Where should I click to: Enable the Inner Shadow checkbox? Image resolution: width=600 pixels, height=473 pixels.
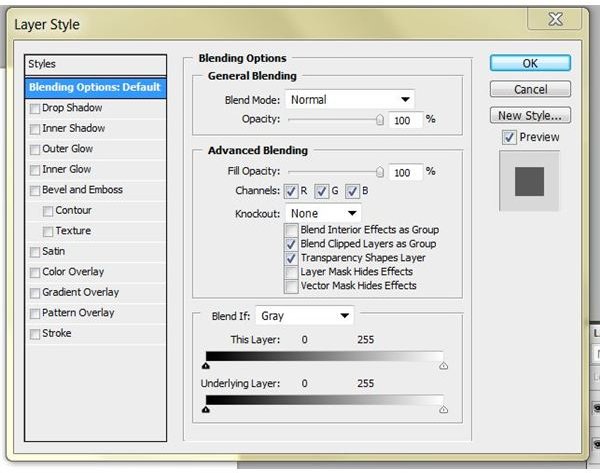pos(35,129)
